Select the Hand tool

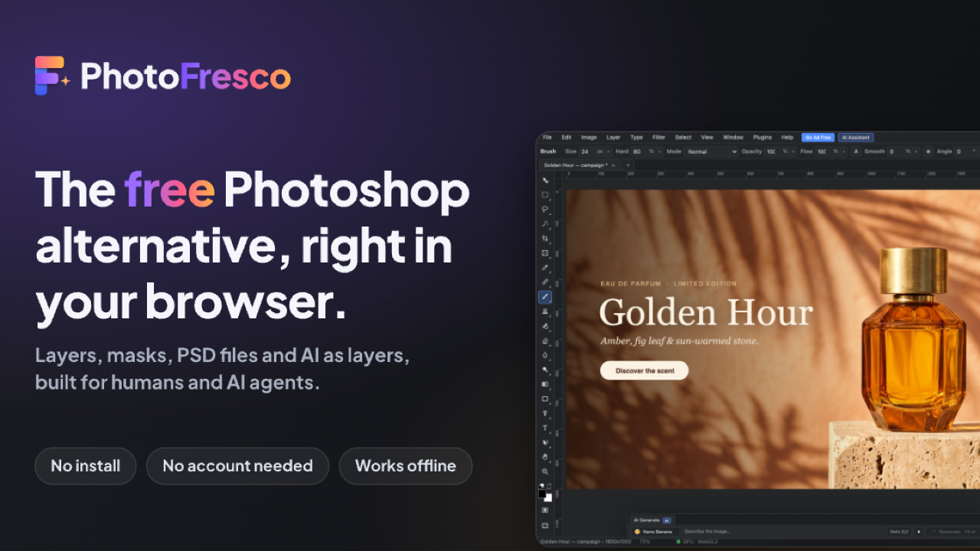point(545,457)
